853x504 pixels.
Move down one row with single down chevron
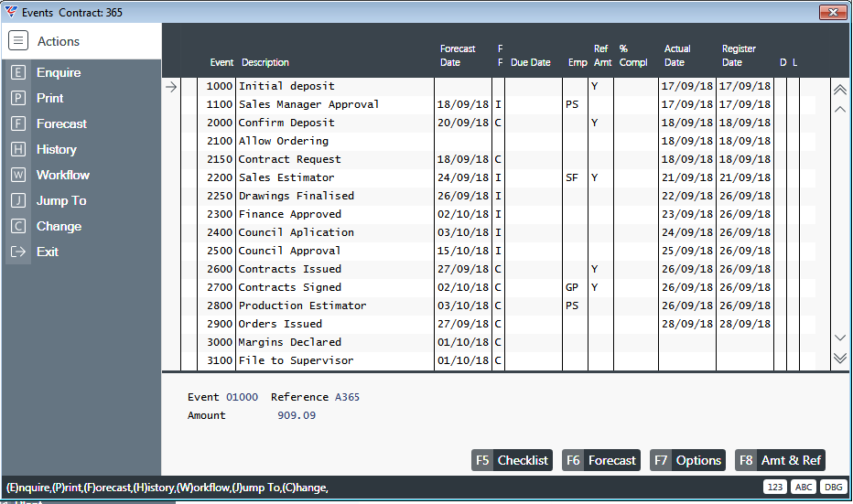(840, 338)
